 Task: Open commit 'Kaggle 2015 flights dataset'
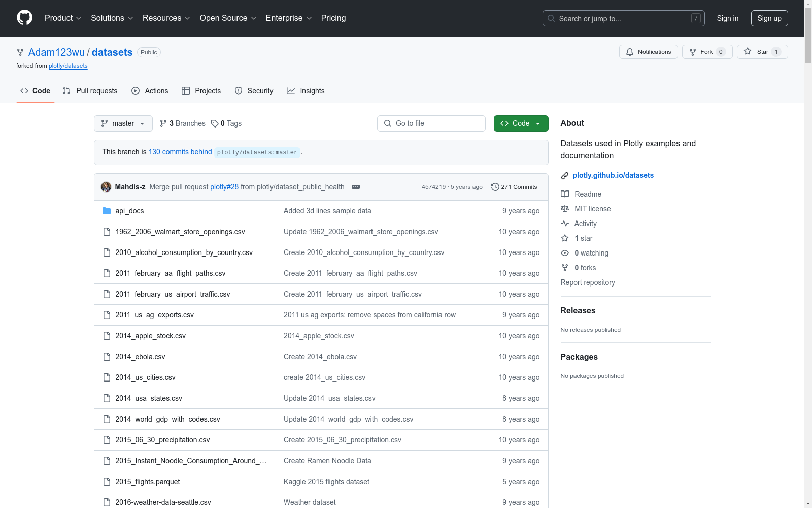point(326,482)
